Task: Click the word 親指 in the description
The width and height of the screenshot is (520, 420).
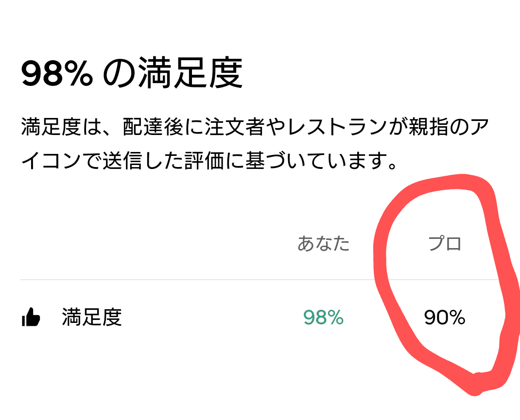Action: click(x=427, y=128)
